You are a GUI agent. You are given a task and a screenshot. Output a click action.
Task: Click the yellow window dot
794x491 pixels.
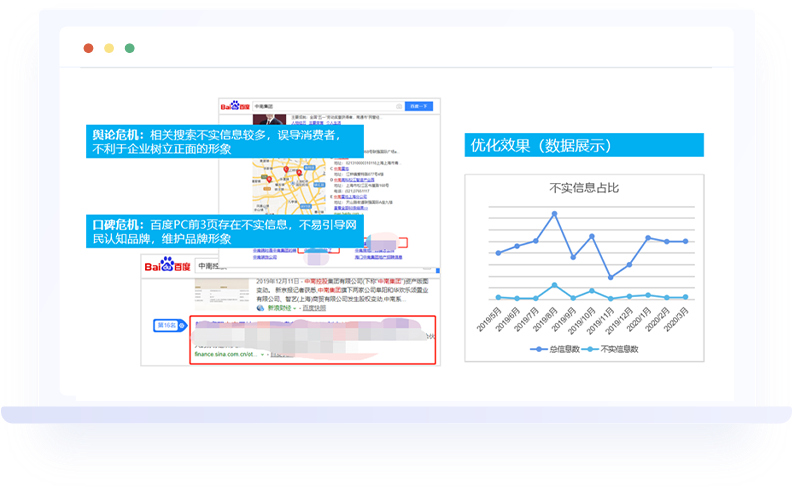(x=109, y=48)
